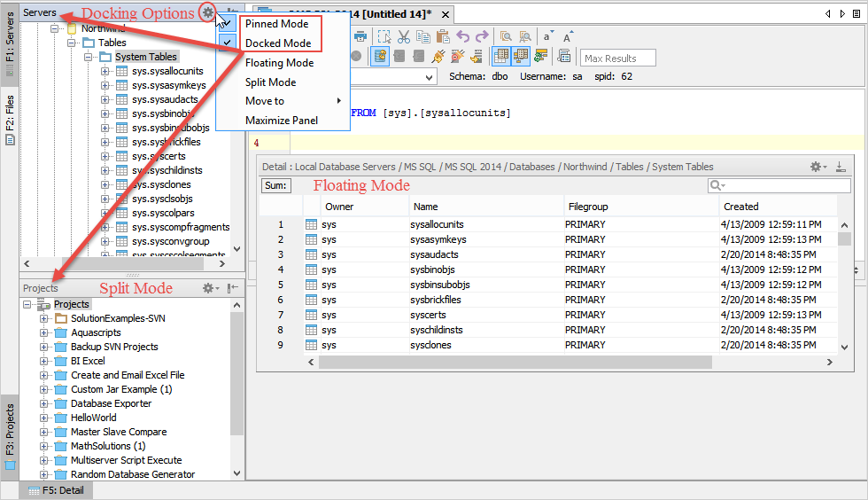The width and height of the screenshot is (868, 500).
Task: Collapse the Tables tree node
Action: [71, 43]
